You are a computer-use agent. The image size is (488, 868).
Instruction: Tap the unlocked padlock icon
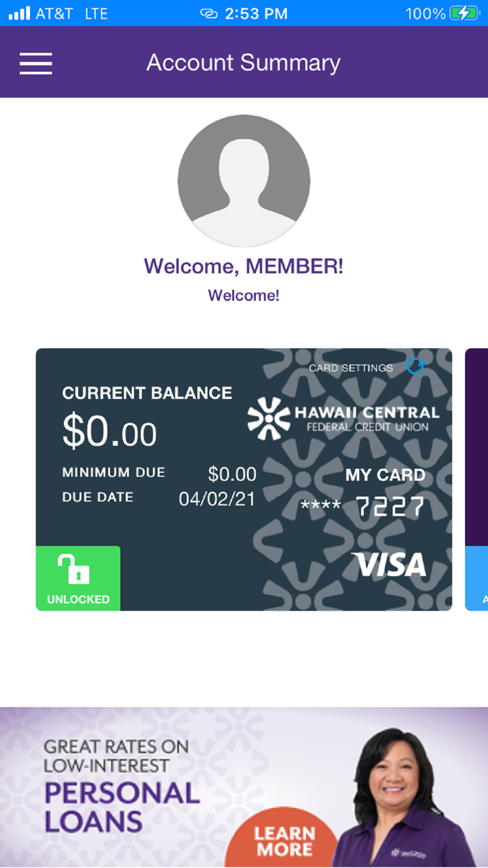coord(77,569)
